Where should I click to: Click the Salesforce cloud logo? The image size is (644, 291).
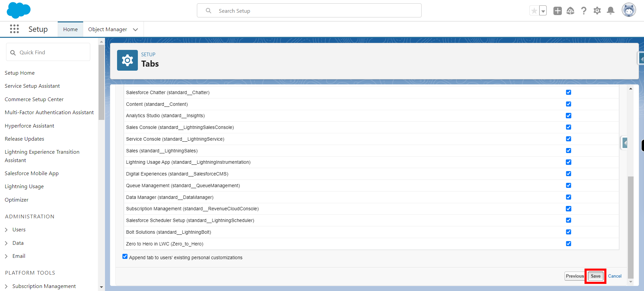[18, 10]
